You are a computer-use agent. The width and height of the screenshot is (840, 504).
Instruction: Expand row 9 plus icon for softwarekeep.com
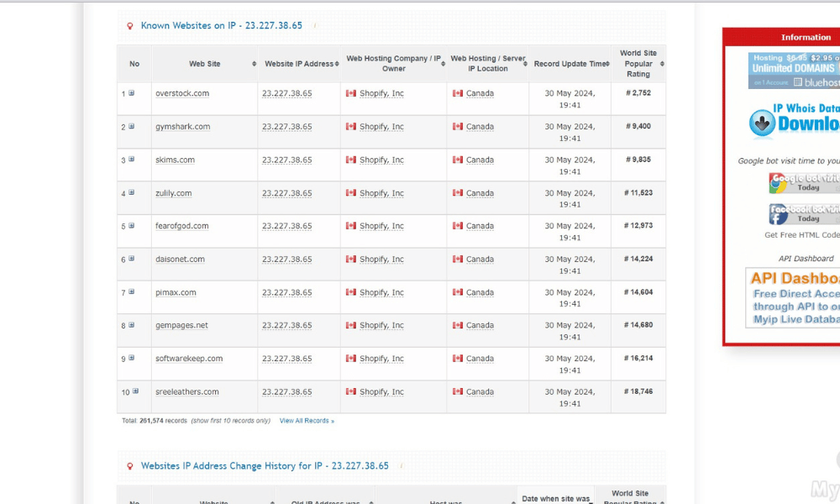[x=131, y=359]
